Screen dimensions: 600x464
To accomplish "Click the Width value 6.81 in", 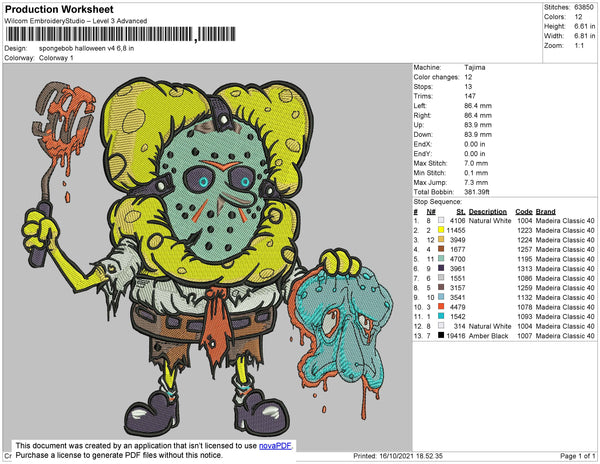I will (x=584, y=36).
